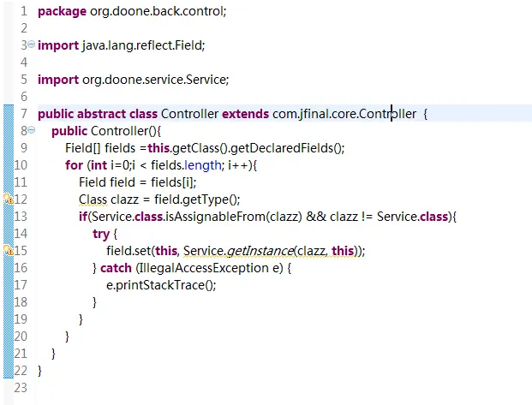This screenshot has height=405, width=532.
Task: Click the 'try' keyword on line 14
Action: (101, 235)
